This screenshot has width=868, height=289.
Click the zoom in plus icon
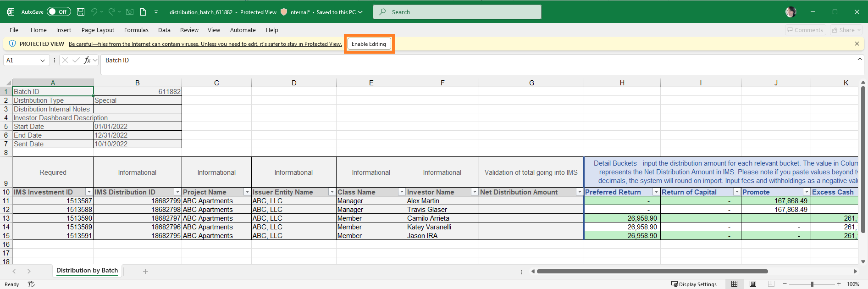tap(839, 284)
